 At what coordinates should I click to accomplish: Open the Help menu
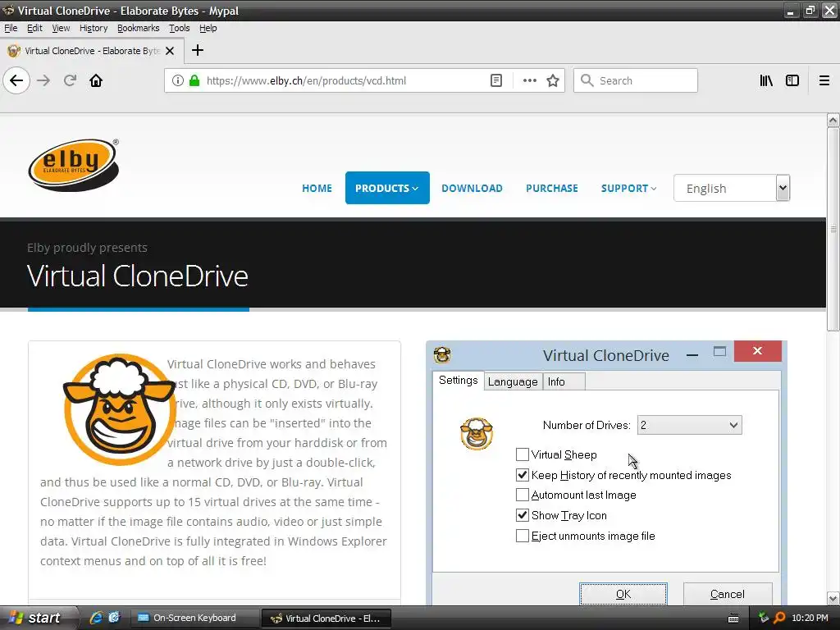(x=208, y=28)
